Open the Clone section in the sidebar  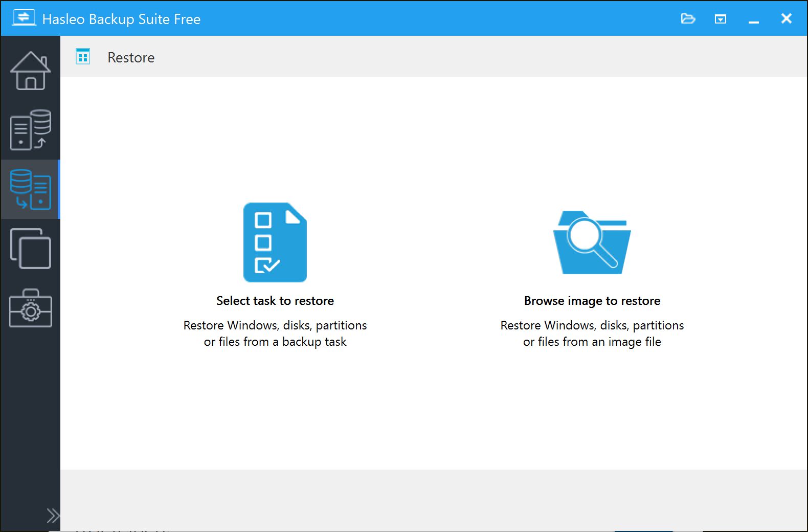coord(31,249)
